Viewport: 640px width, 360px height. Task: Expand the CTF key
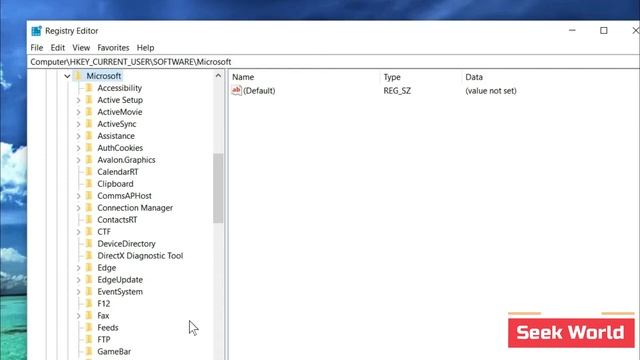tap(78, 232)
